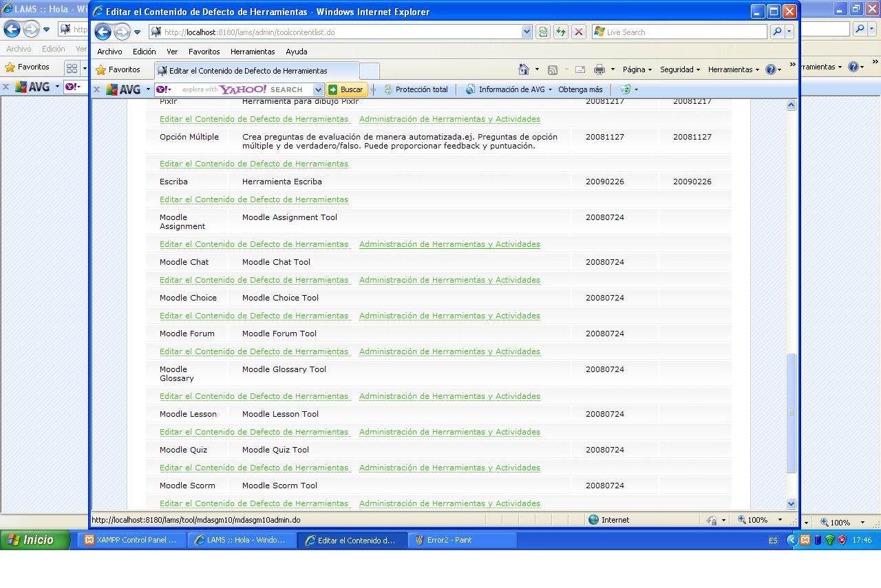The image size is (881, 588).
Task: Expand the Seguridad dropdown menu
Action: point(679,69)
